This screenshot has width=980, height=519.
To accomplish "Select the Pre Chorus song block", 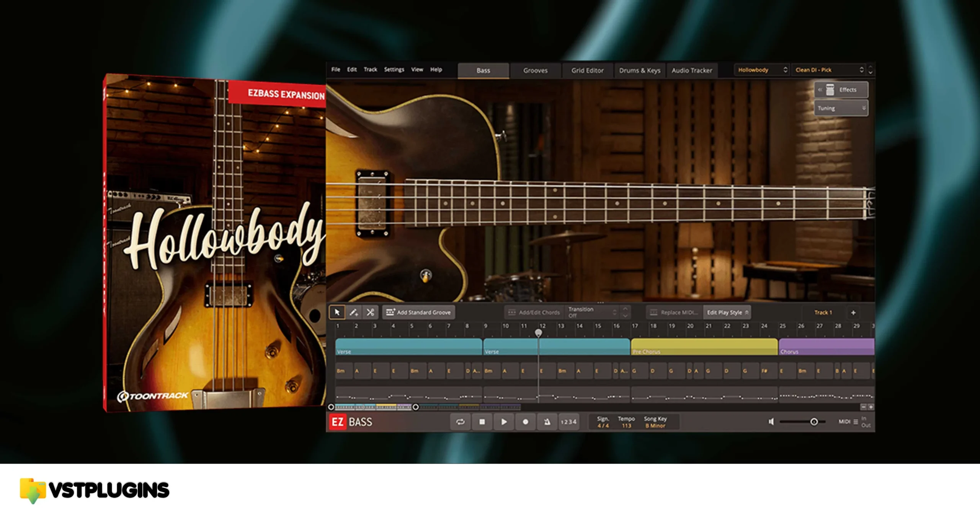I will (x=704, y=347).
